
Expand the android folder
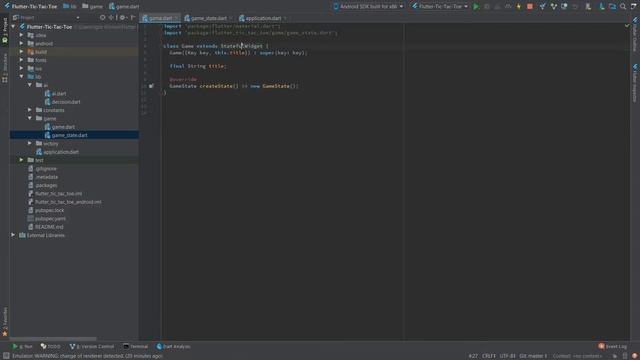click(x=22, y=43)
